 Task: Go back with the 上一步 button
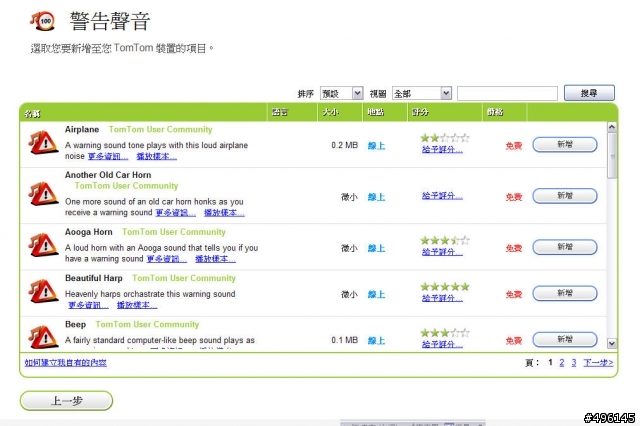66,401
